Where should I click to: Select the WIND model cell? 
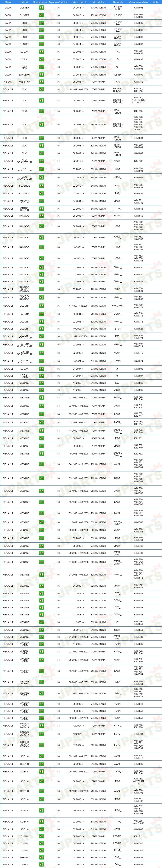tap(24, 864)
